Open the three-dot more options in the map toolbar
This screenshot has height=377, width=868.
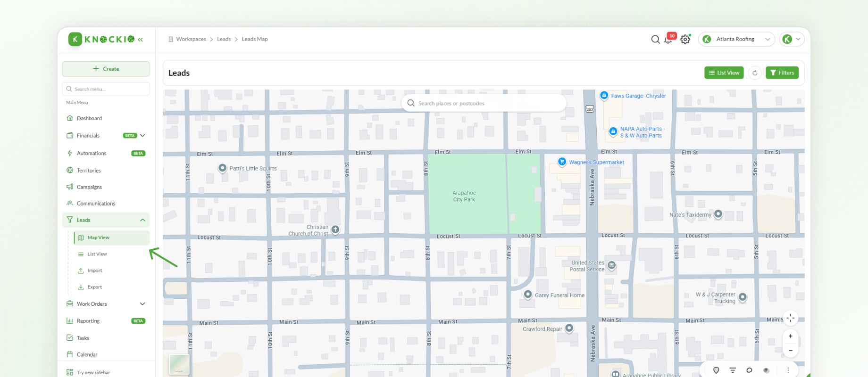788,370
